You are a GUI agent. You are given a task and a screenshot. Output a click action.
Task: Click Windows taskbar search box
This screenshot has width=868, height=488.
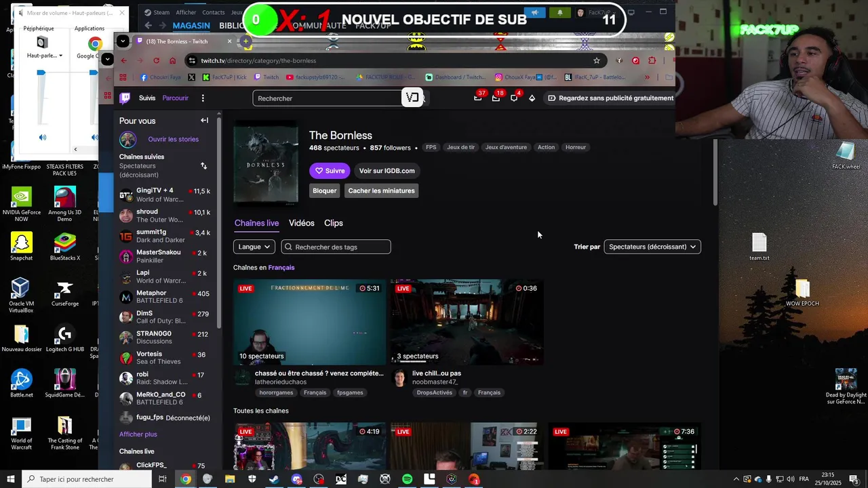86,479
